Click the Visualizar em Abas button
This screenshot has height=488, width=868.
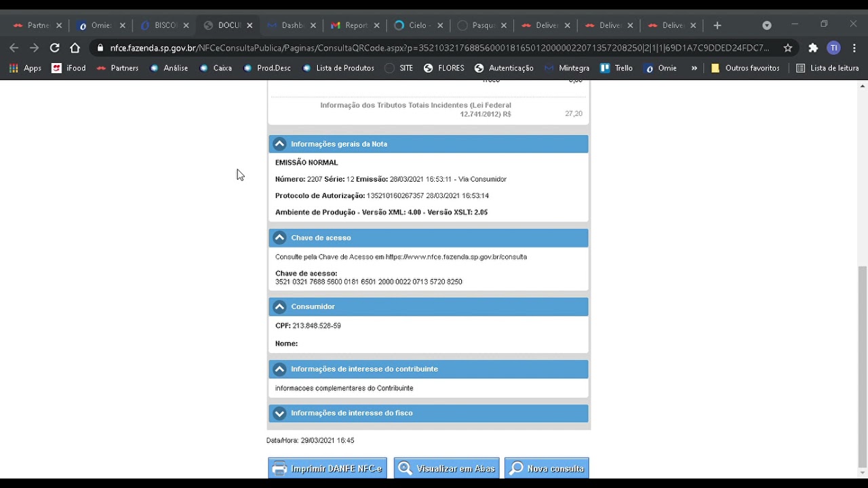click(446, 468)
